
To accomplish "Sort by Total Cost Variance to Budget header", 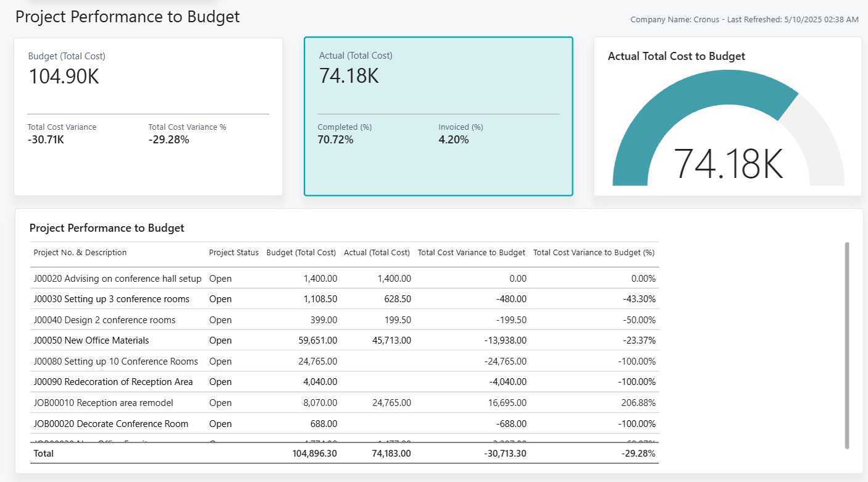I will click(472, 253).
